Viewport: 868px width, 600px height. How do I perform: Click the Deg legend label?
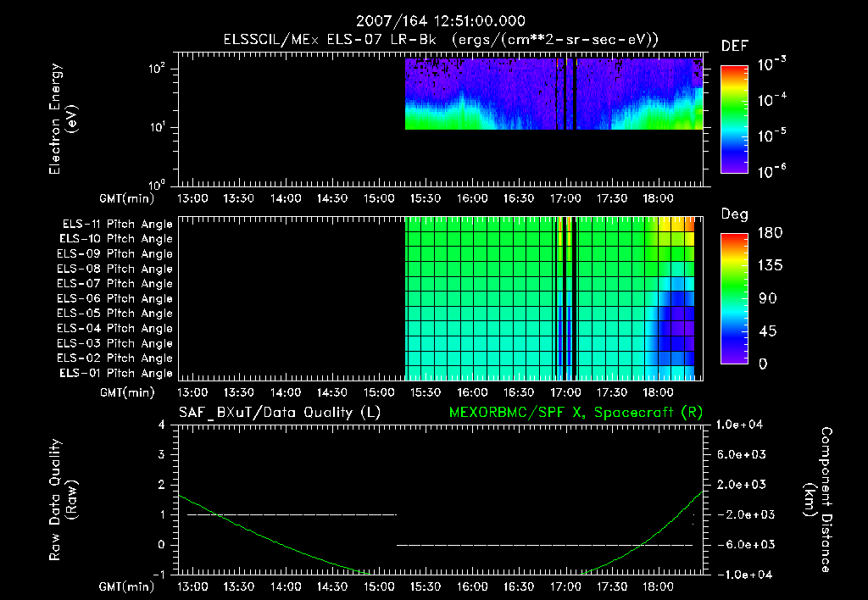(x=735, y=214)
